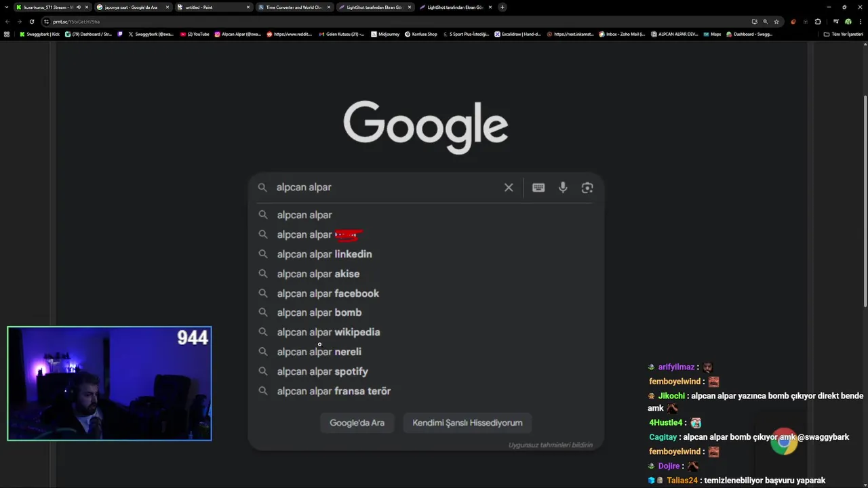
Task: Open the site info icon left of URL
Action: [46, 22]
